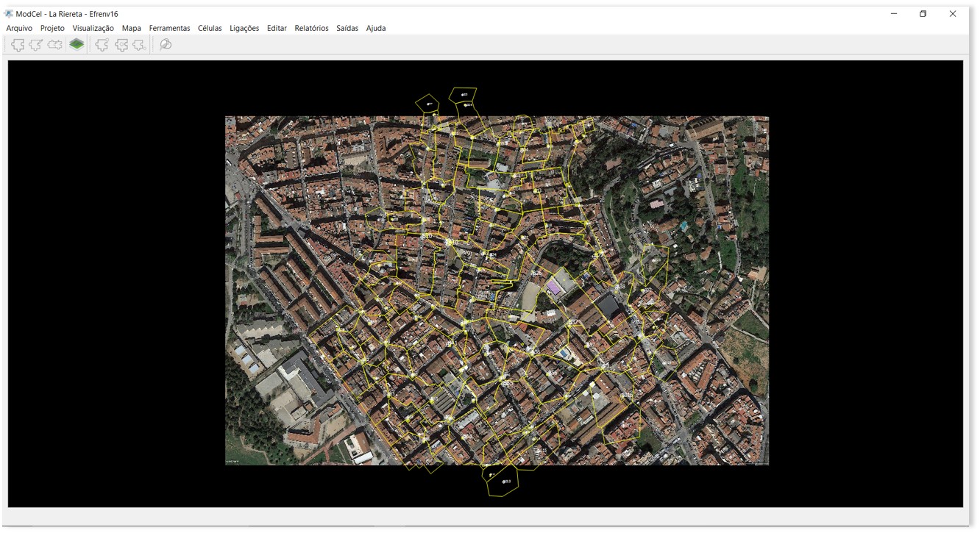Viewport: 980px width, 533px height.
Task: Open the Arquivo menu
Action: (x=21, y=28)
